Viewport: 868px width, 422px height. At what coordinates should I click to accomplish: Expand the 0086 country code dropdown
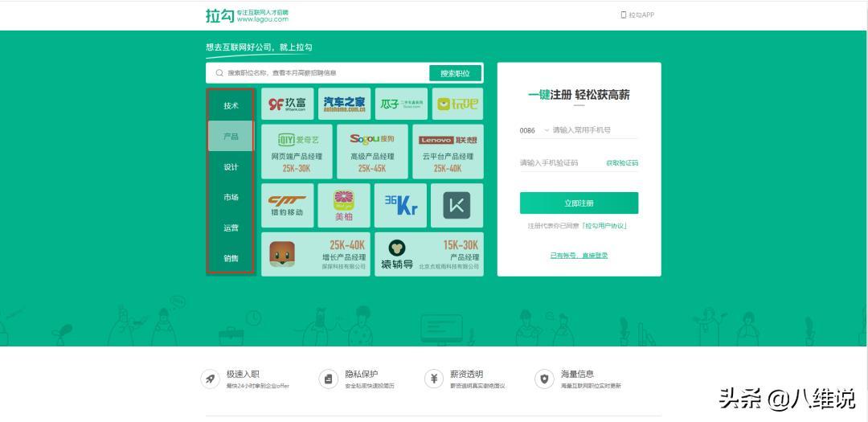534,130
